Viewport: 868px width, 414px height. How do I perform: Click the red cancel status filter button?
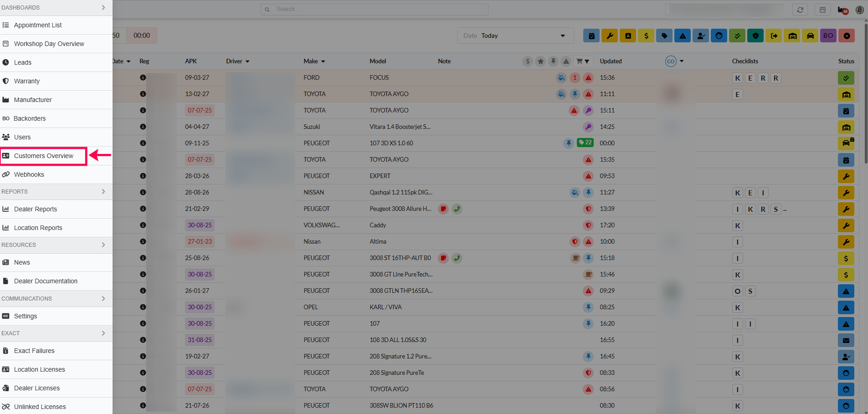pyautogui.click(x=847, y=36)
